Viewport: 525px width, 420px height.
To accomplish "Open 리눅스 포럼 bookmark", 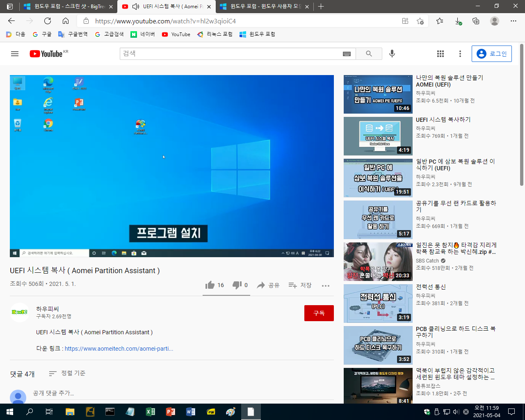I will 215,34.
